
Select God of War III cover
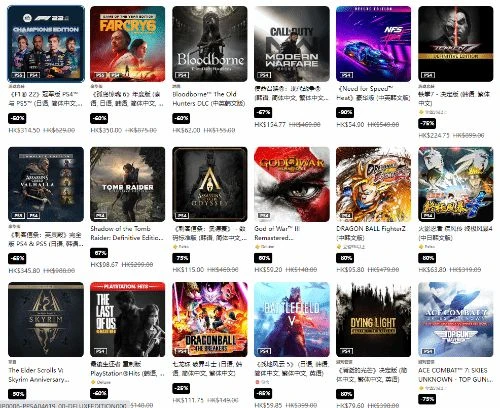[x=292, y=184]
